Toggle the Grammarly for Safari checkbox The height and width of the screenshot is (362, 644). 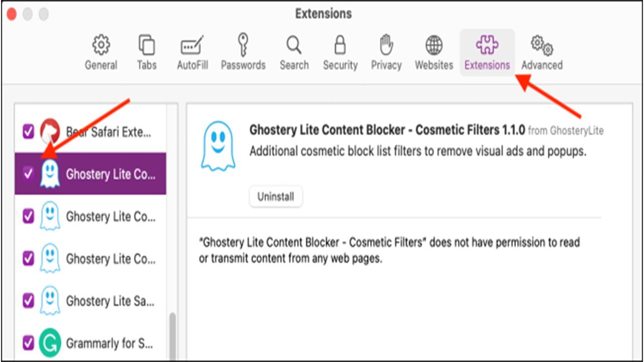click(29, 343)
